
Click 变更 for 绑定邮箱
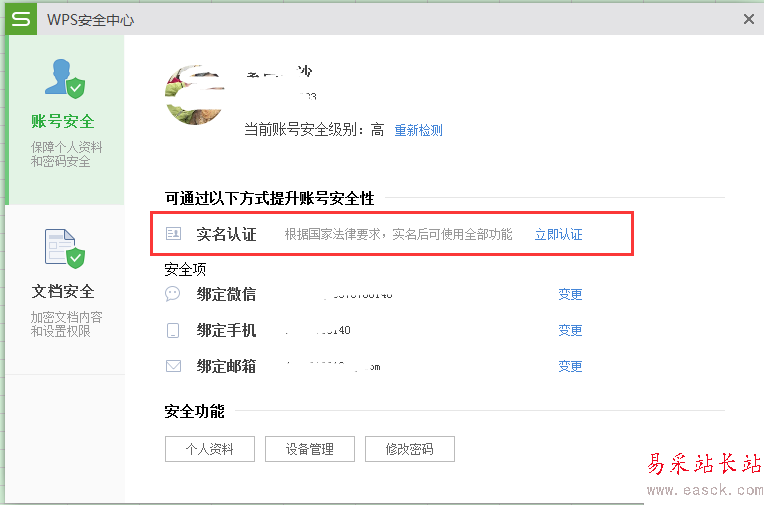coord(570,367)
